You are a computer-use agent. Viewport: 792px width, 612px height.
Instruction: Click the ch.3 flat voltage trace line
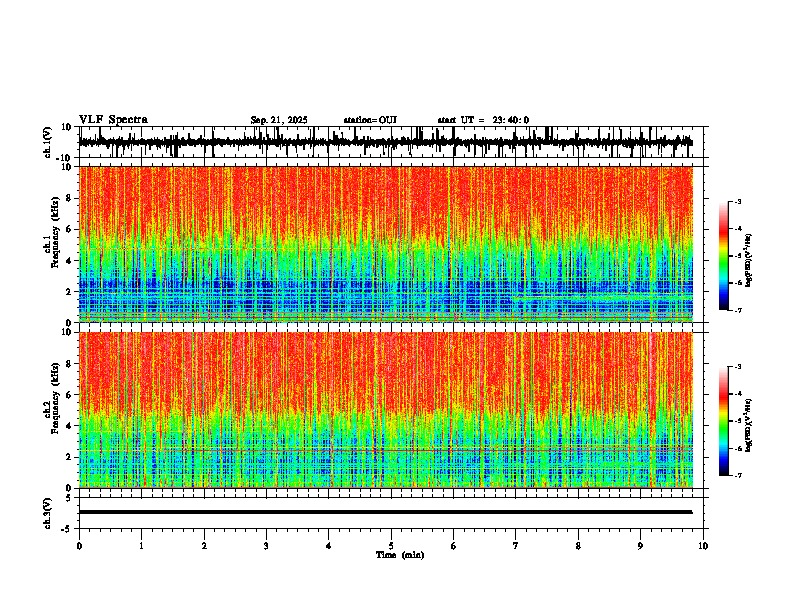(385, 512)
